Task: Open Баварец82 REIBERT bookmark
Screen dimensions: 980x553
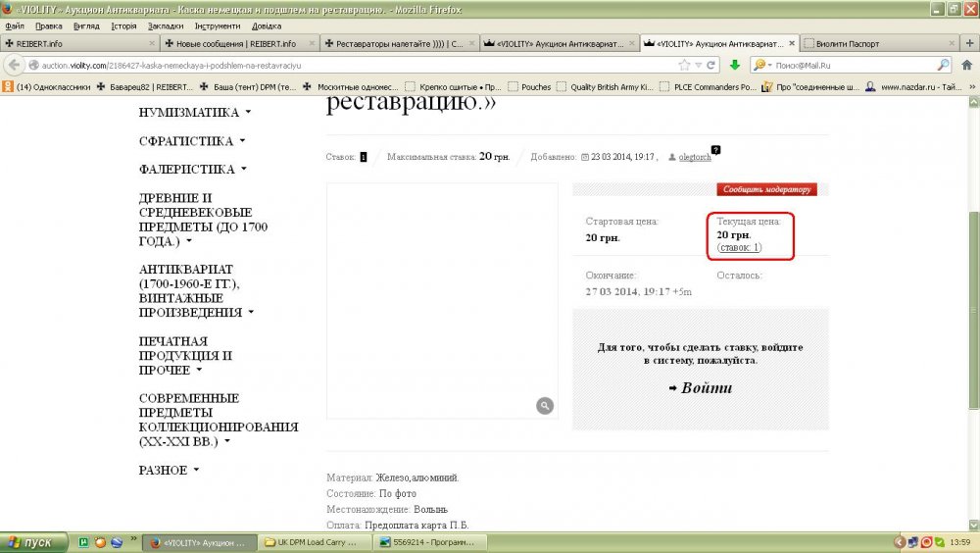Action: (x=144, y=87)
